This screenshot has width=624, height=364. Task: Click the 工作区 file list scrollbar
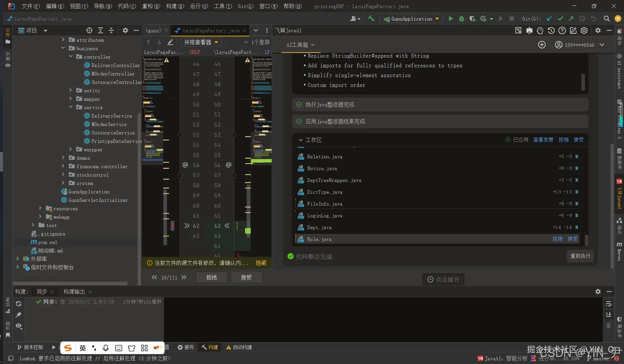click(x=586, y=240)
